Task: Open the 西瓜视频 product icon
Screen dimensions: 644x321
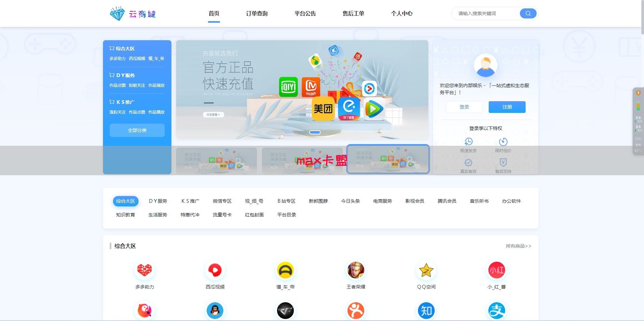Action: (x=215, y=270)
